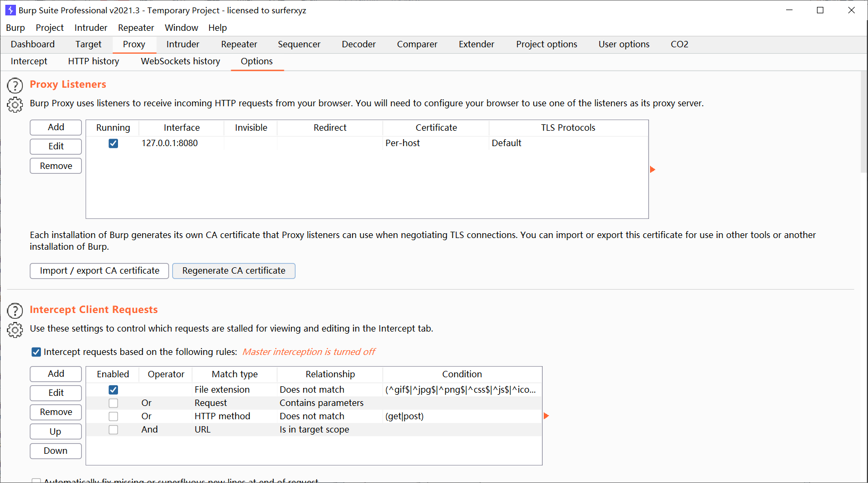Select the Proxy Options sub-tab

(257, 61)
